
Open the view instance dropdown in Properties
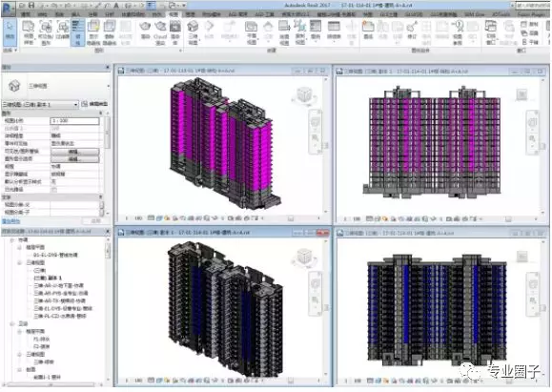pos(40,105)
